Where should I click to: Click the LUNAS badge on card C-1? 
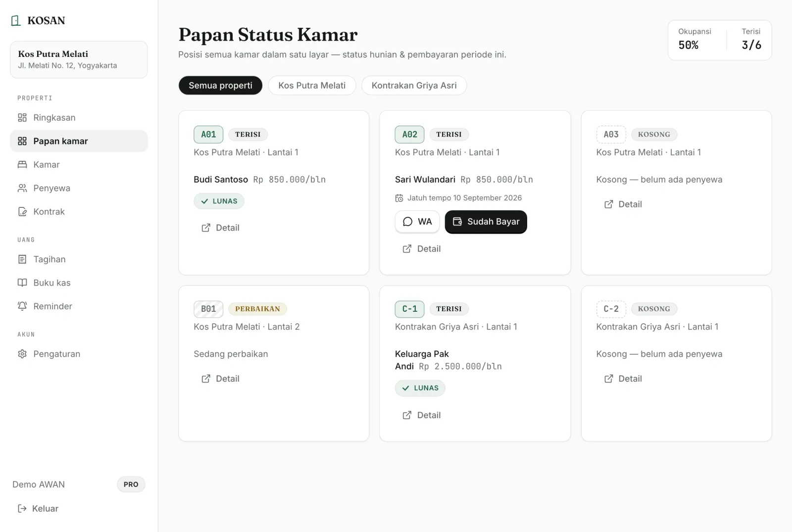click(x=420, y=388)
